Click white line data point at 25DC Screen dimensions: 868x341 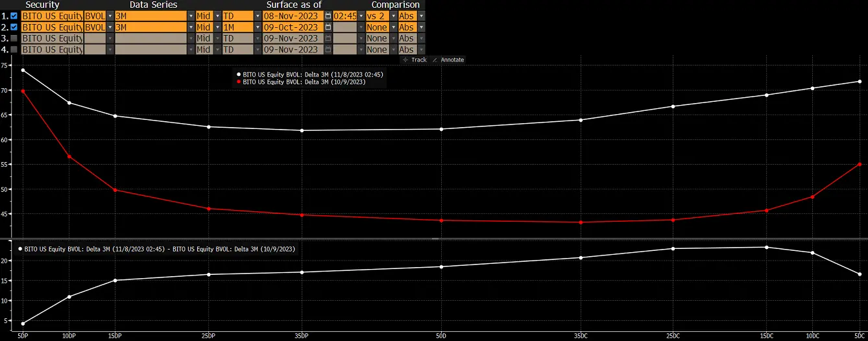point(673,106)
